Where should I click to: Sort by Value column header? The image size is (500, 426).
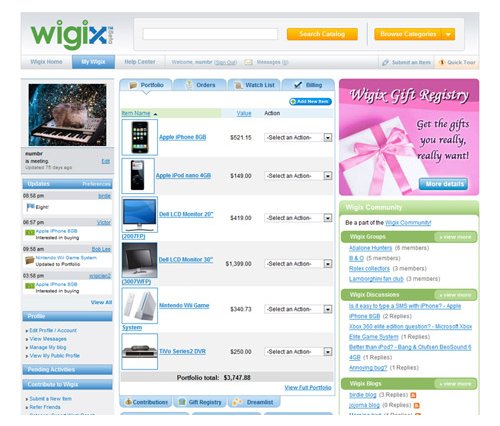pos(244,113)
